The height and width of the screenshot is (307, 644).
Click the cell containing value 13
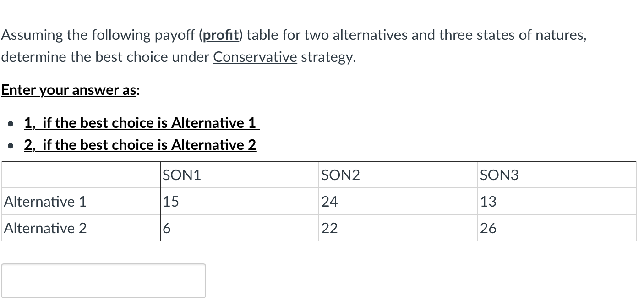point(488,202)
